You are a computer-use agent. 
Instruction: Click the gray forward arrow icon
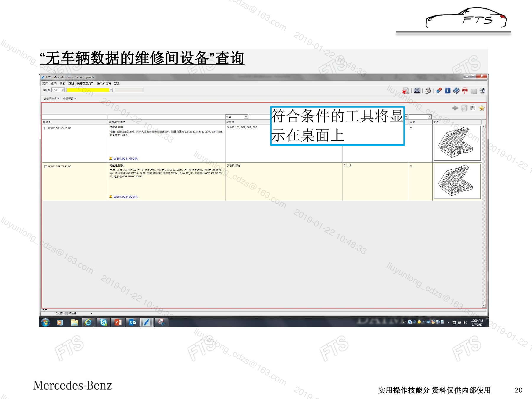click(455, 108)
